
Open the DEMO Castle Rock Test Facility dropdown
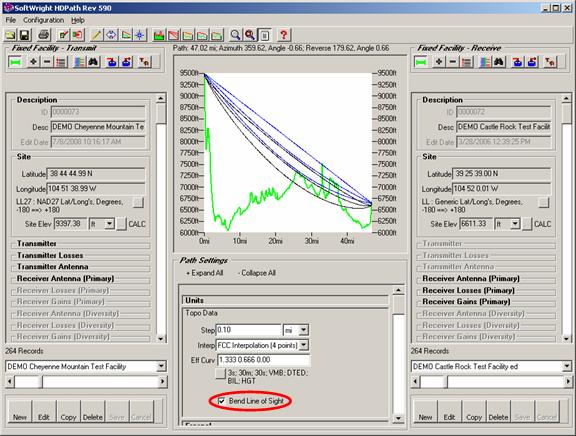pyautogui.click(x=566, y=366)
